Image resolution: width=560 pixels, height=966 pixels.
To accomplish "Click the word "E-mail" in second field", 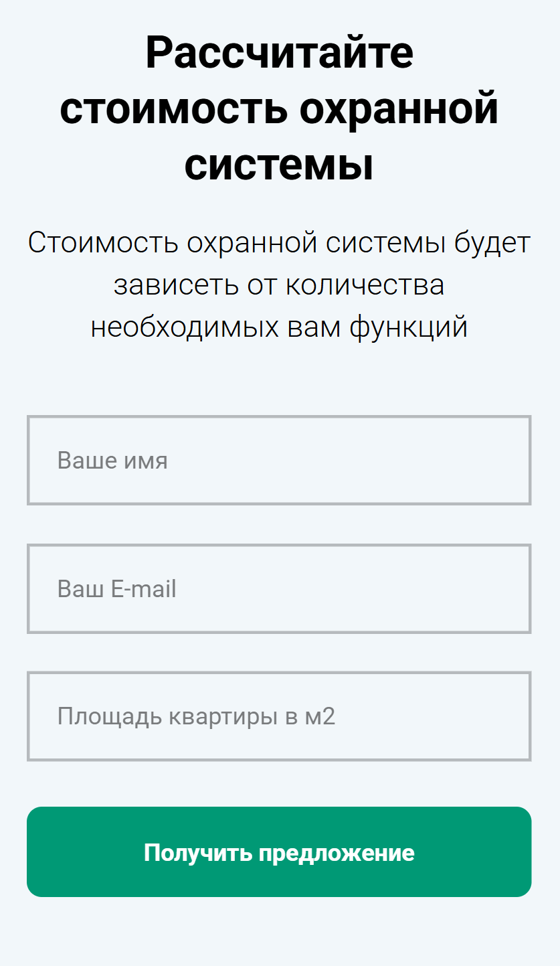I will tap(143, 589).
